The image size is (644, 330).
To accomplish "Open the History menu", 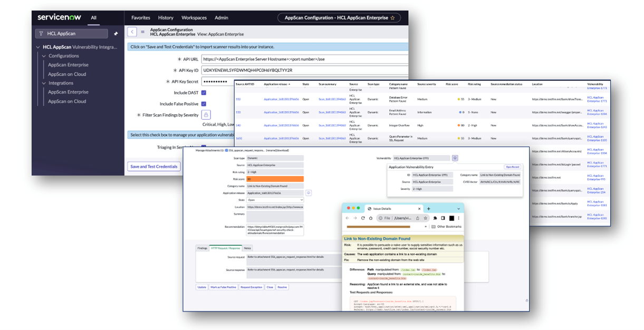I will (166, 18).
